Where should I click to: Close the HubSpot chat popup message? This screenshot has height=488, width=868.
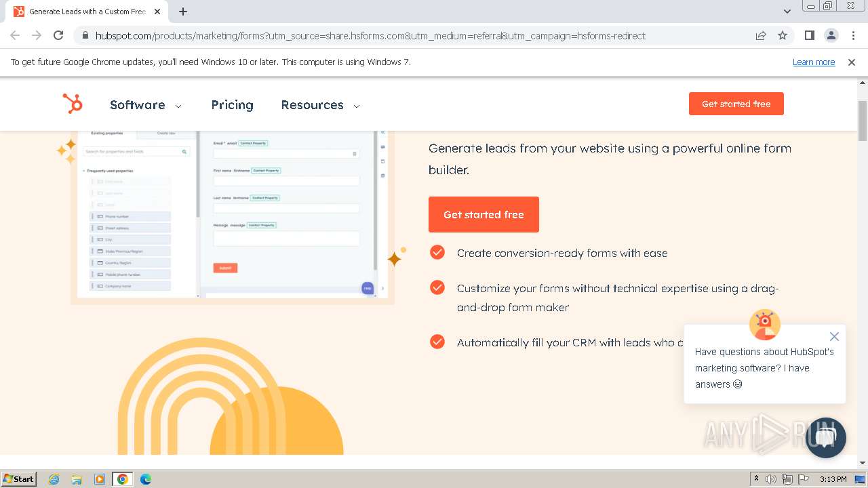[x=834, y=336]
